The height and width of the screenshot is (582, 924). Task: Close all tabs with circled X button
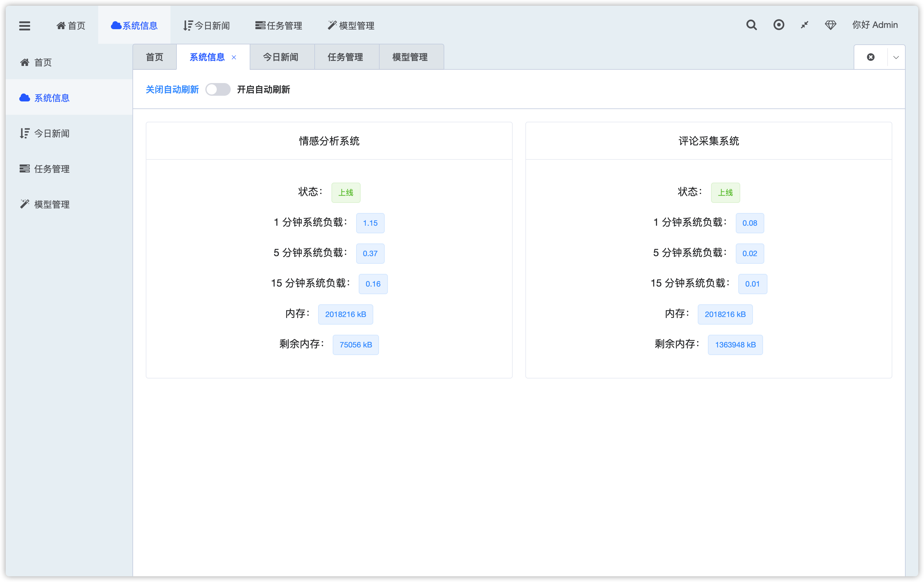click(871, 57)
